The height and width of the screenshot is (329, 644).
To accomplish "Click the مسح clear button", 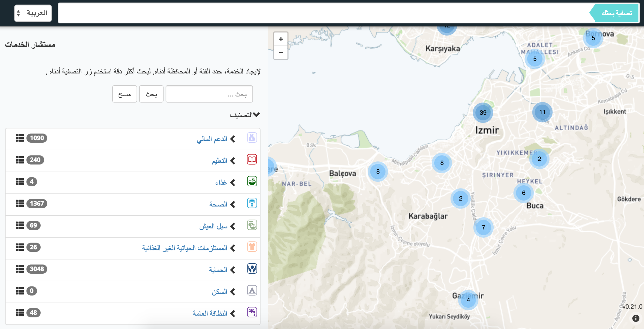I will click(x=124, y=94).
